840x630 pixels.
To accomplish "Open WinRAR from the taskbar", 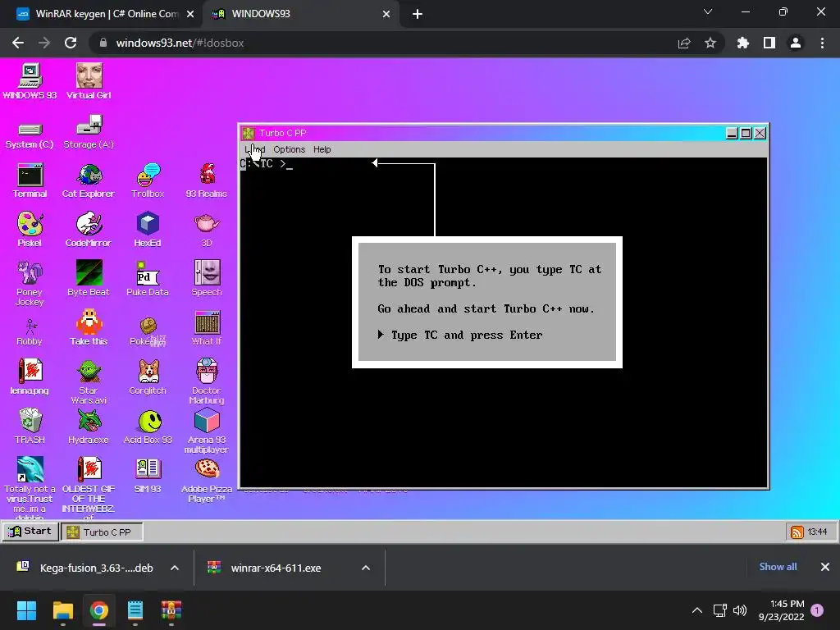I will (x=171, y=610).
